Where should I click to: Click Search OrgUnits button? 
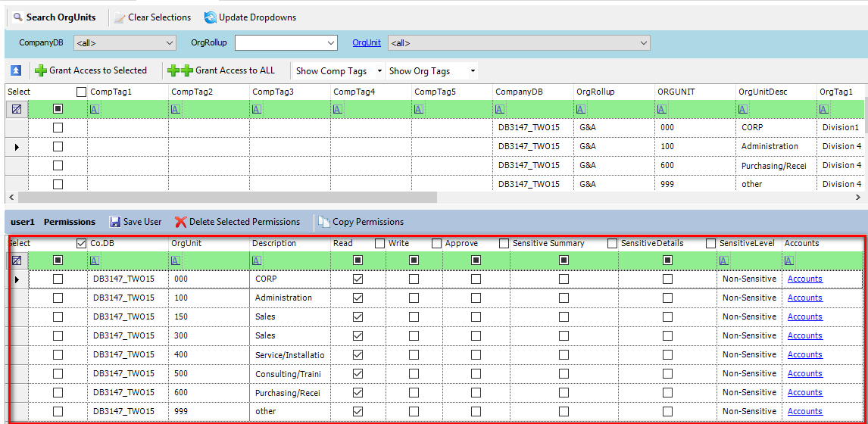[55, 17]
